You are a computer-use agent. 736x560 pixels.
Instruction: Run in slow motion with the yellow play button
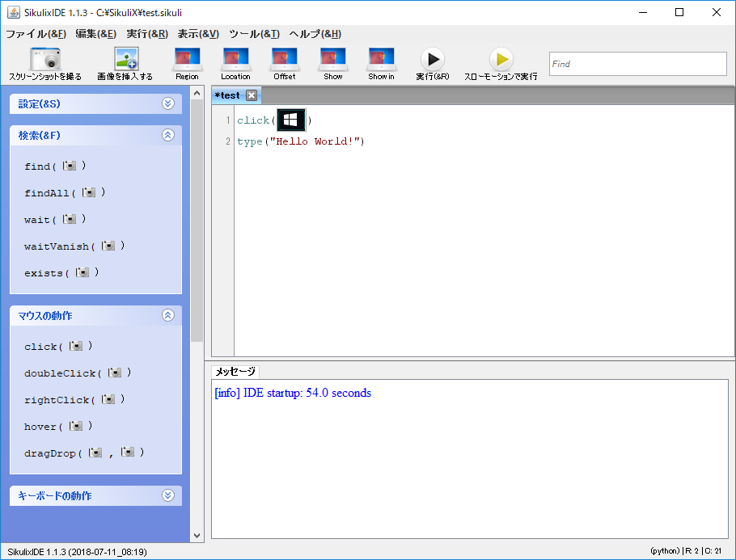[501, 64]
